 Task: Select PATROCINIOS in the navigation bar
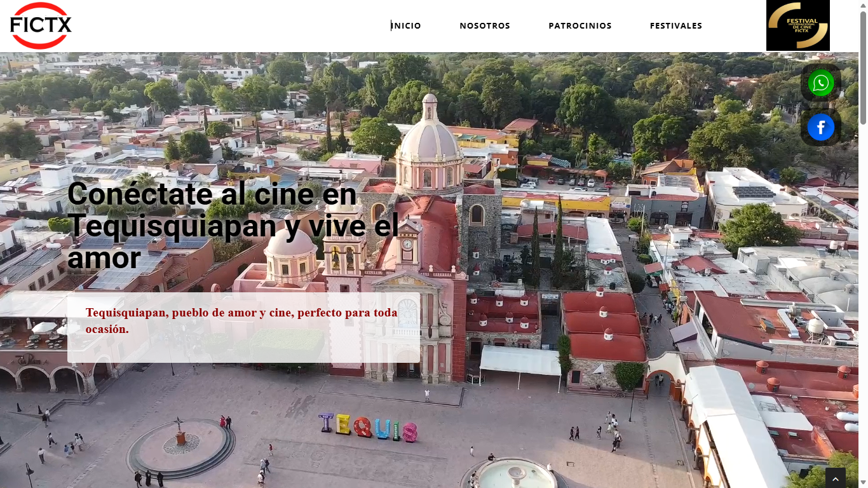coord(580,25)
